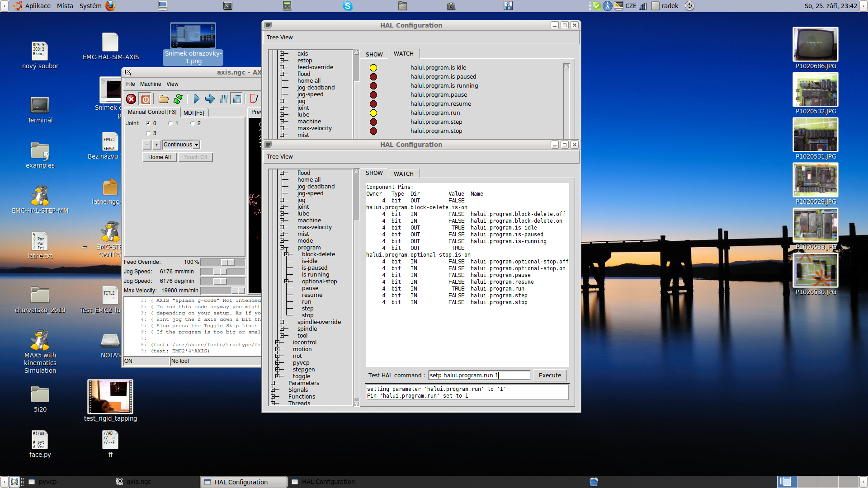Toggle the Skip Lines red slash icon
Screen dimensions: 868x488
point(254,99)
